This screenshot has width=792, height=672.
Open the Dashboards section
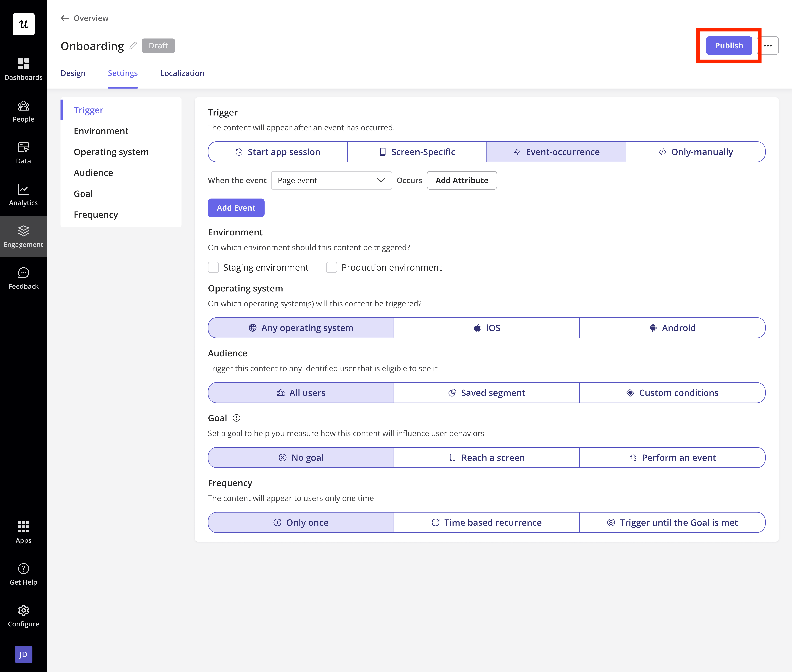(24, 69)
